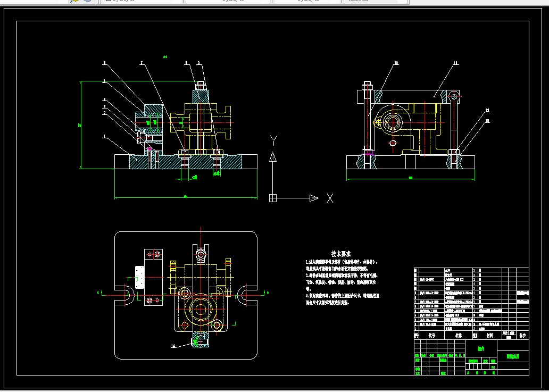Viewport: 549px width, 392px height.
Task: Select the 名称 title block header cell
Action: point(459,335)
